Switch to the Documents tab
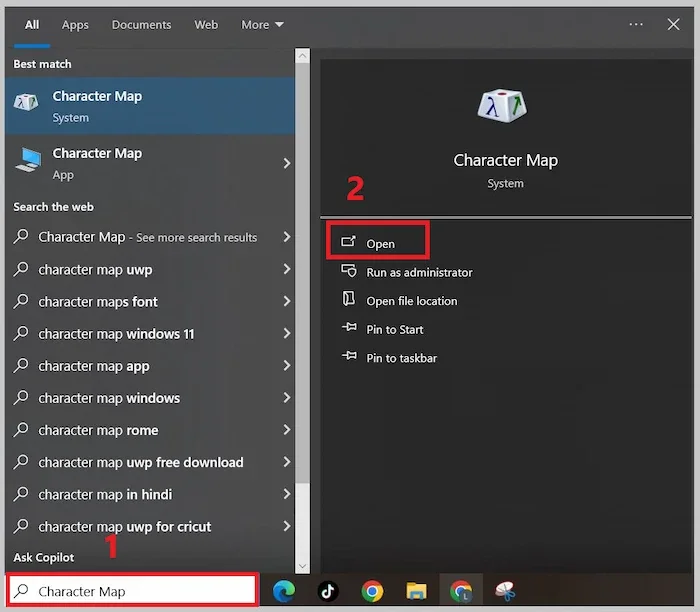This screenshot has width=700, height=612. tap(141, 25)
